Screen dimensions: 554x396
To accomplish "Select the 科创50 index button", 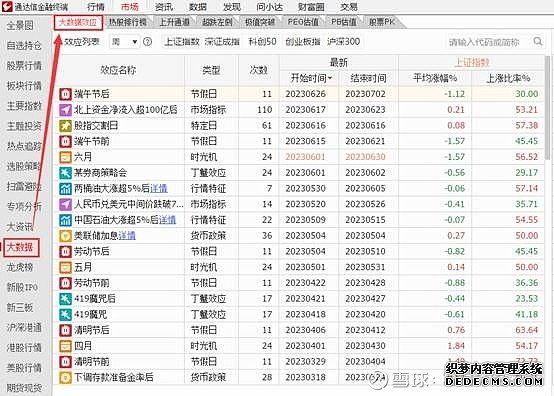I will 262,42.
